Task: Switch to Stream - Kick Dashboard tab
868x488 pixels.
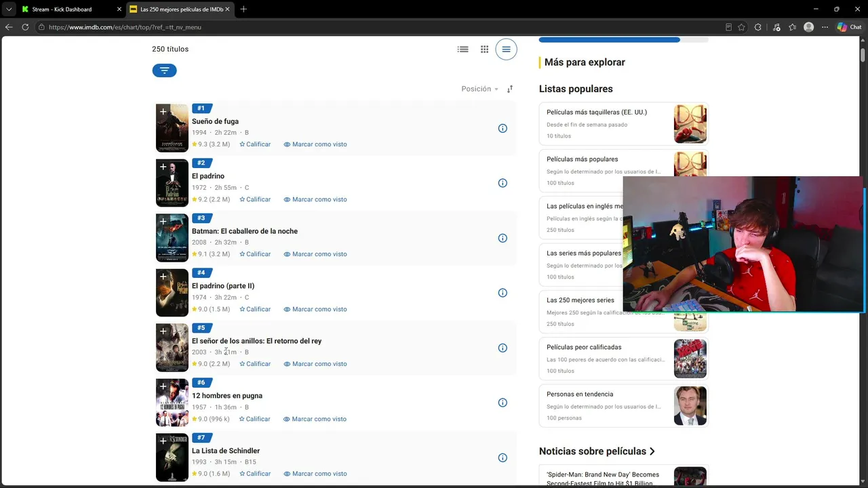Action: (x=70, y=9)
